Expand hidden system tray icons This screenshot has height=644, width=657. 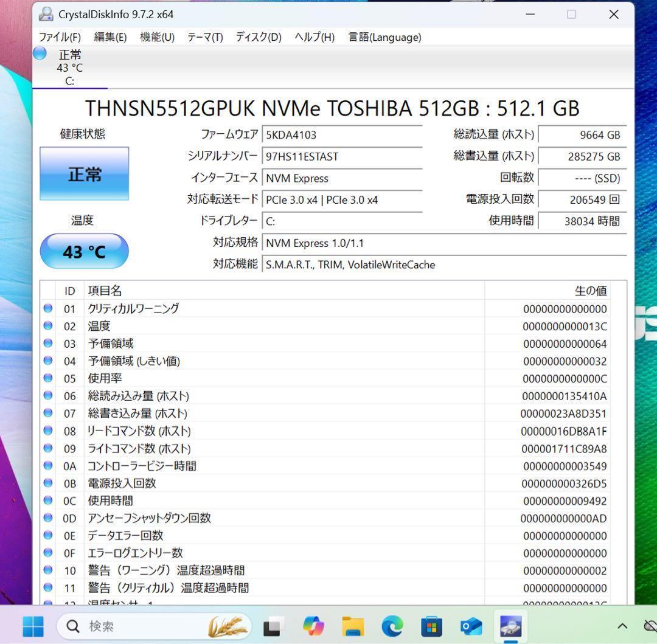[x=621, y=626]
